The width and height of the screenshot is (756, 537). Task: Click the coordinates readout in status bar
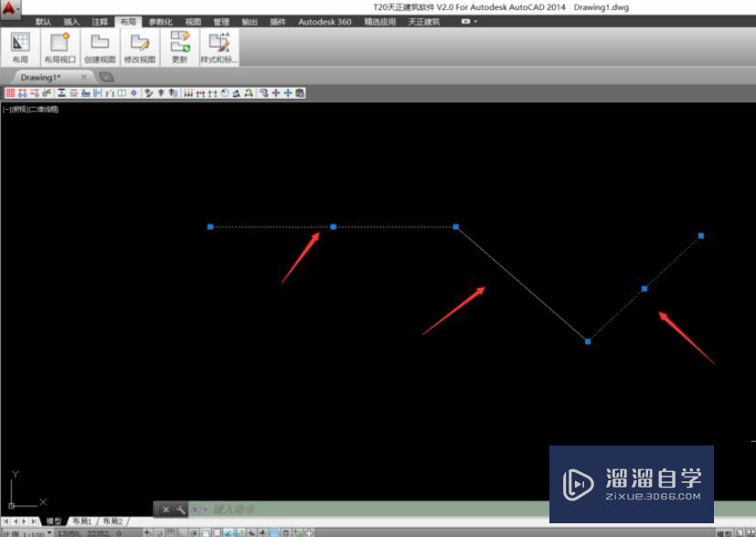click(x=91, y=533)
